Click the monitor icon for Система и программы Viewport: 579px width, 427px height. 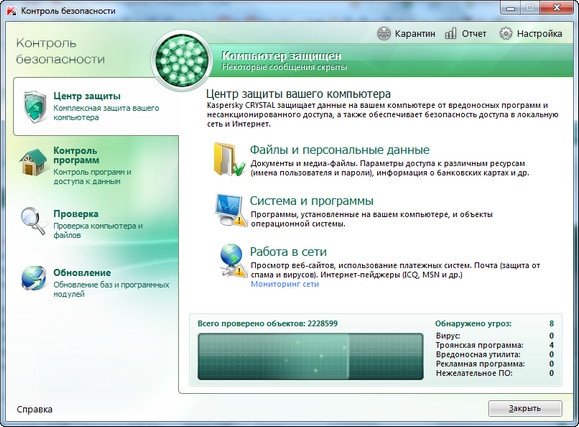coord(231,210)
